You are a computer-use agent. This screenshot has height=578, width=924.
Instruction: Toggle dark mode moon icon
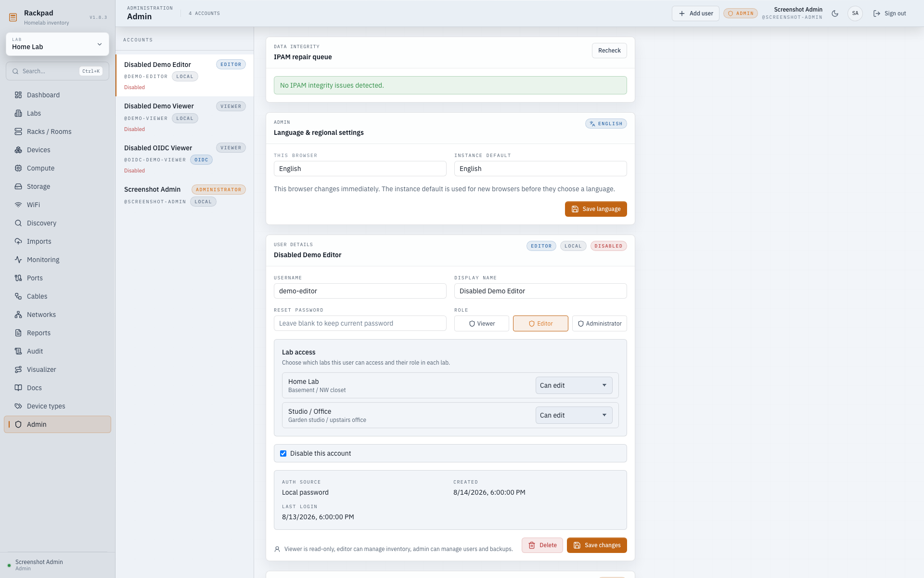coord(835,13)
